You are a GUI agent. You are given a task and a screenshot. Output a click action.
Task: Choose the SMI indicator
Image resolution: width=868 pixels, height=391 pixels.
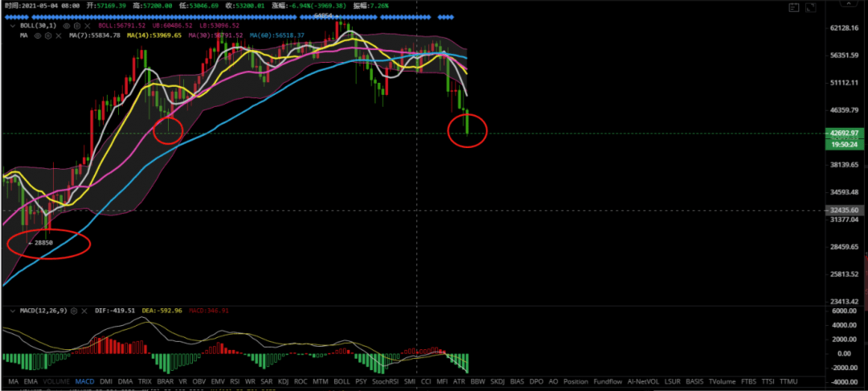tap(410, 381)
